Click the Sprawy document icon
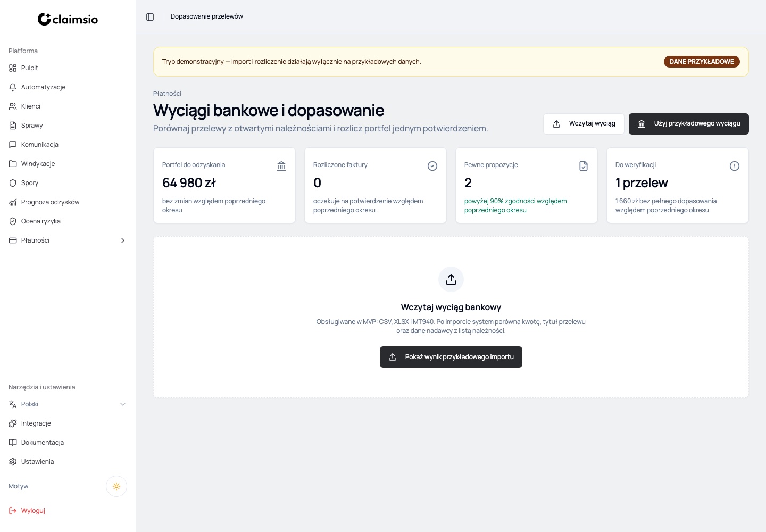766x532 pixels. tap(13, 126)
